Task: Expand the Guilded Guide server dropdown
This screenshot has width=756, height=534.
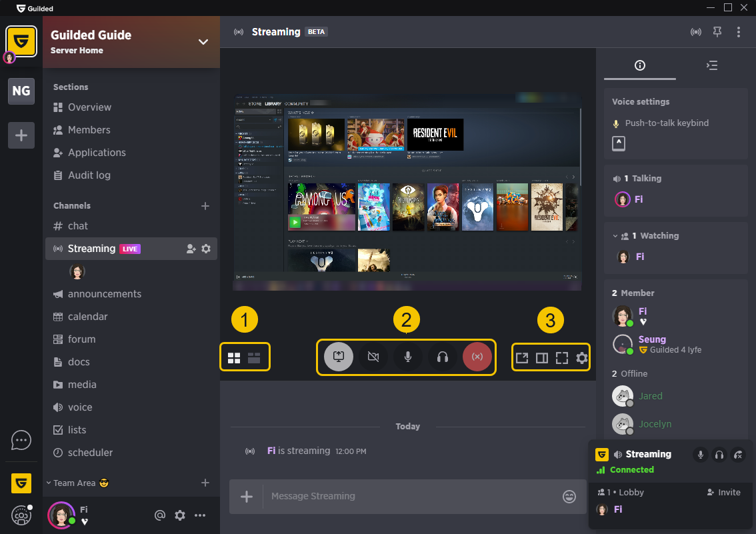Action: pos(203,42)
